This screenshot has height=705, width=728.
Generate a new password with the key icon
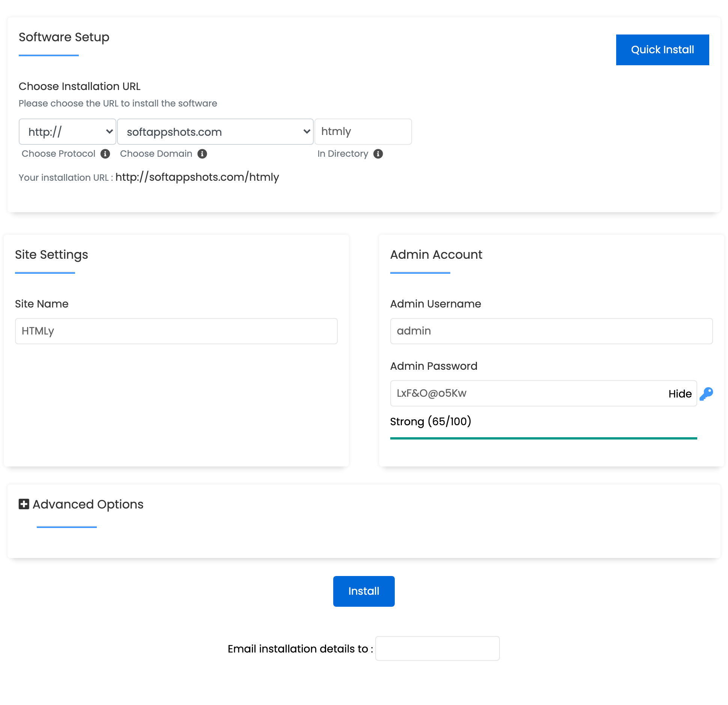[x=707, y=393]
